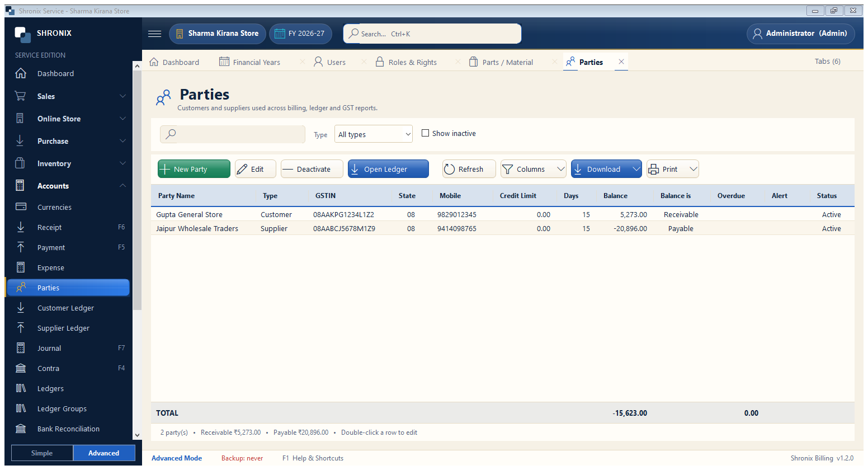Click the global Search Ctrl+K field

click(x=432, y=34)
